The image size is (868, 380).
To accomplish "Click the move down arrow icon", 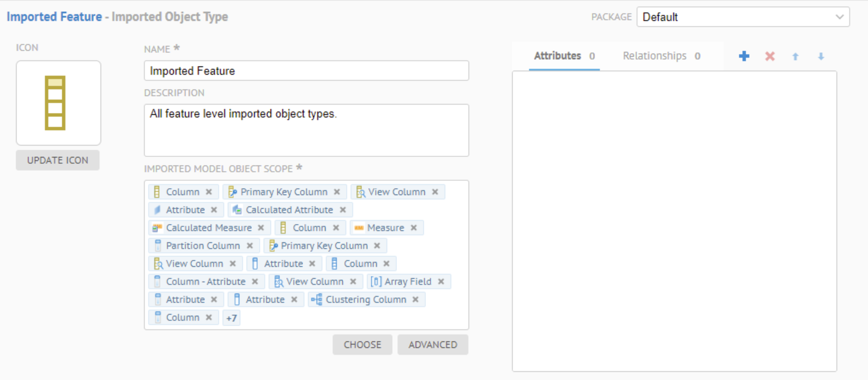I will pos(821,56).
